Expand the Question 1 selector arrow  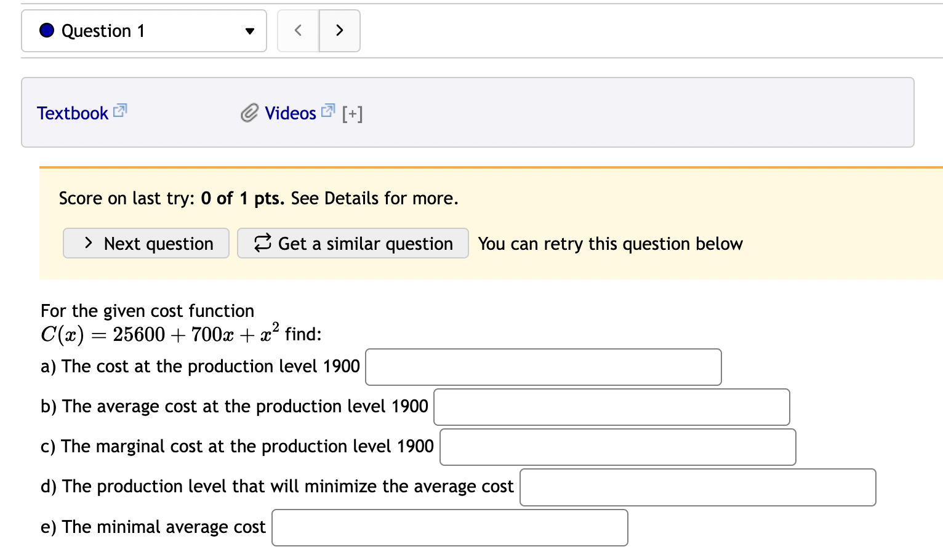[249, 31]
